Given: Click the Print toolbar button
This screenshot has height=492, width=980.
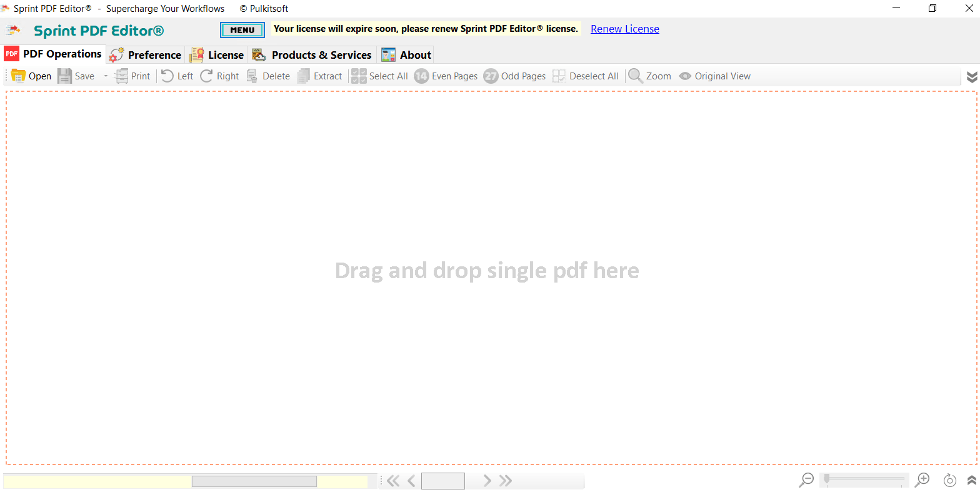Looking at the screenshot, I should tap(132, 76).
